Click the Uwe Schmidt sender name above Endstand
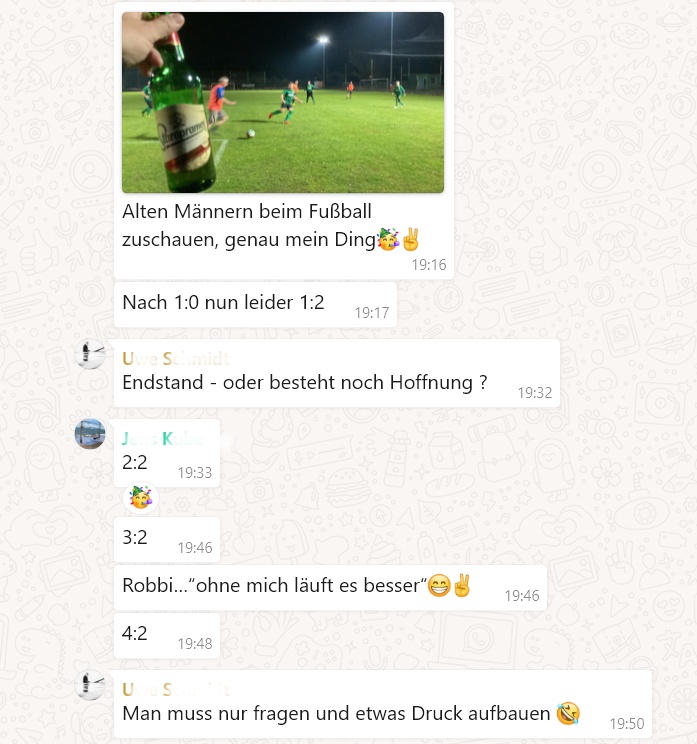The image size is (697, 744). 176,358
